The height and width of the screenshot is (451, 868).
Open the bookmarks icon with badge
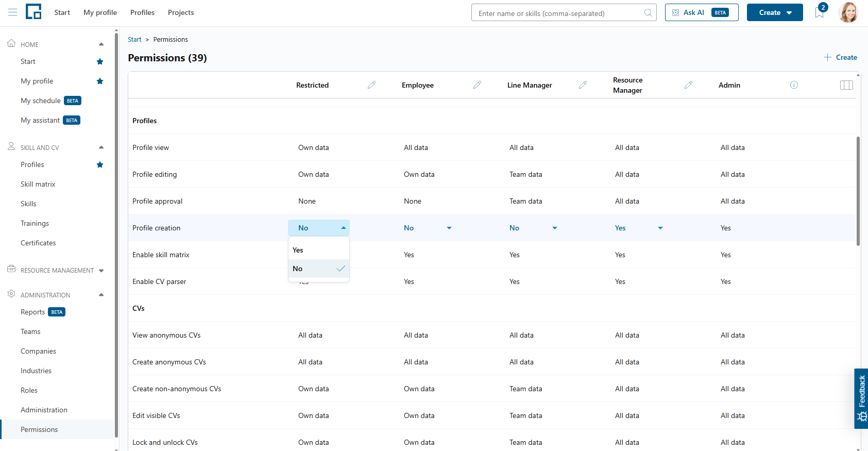click(x=820, y=12)
